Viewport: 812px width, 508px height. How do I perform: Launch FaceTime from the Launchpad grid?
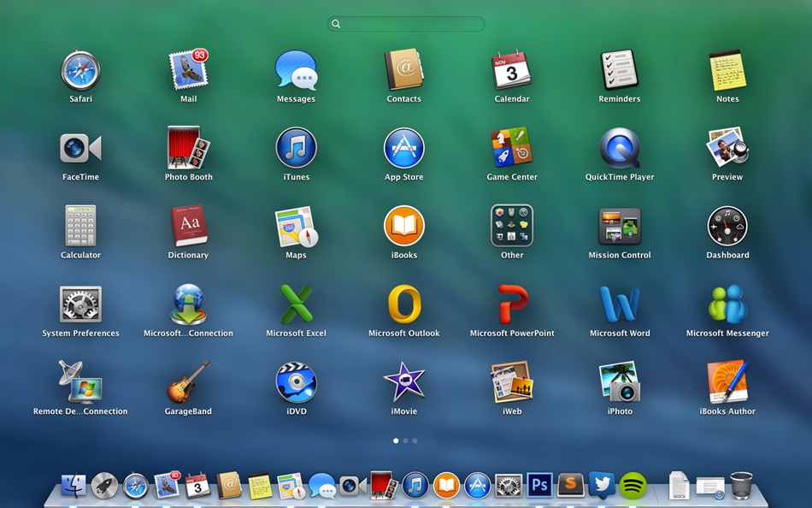[80, 148]
